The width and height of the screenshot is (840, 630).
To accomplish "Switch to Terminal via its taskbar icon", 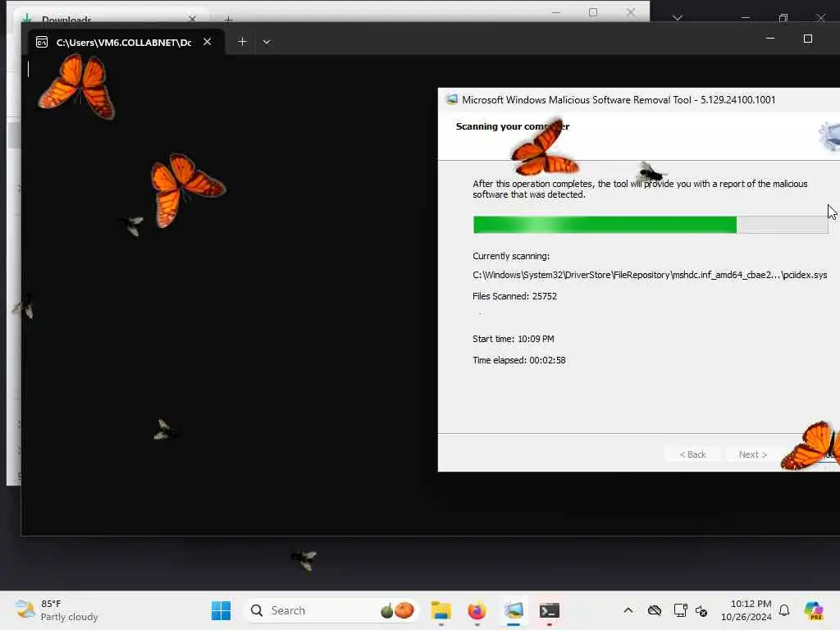I will 549,610.
